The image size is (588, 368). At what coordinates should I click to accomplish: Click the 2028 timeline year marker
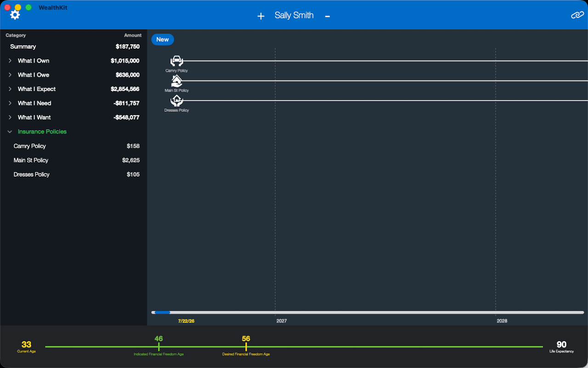click(502, 321)
